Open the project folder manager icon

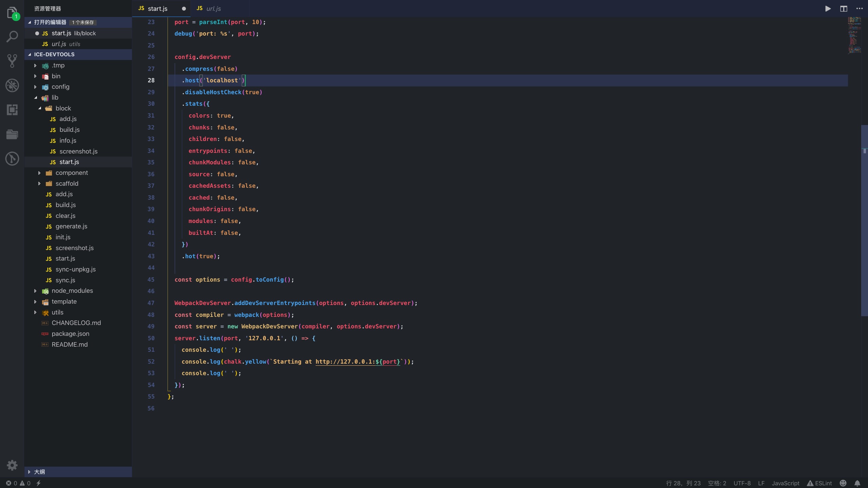pyautogui.click(x=12, y=134)
